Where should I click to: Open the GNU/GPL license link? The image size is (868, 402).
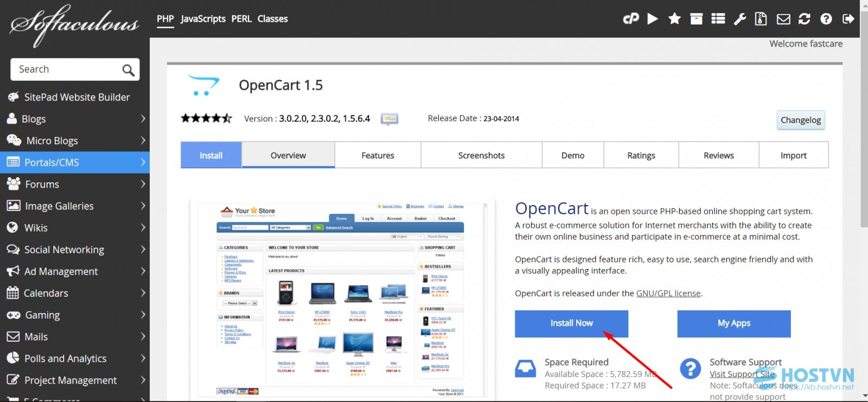tap(668, 293)
